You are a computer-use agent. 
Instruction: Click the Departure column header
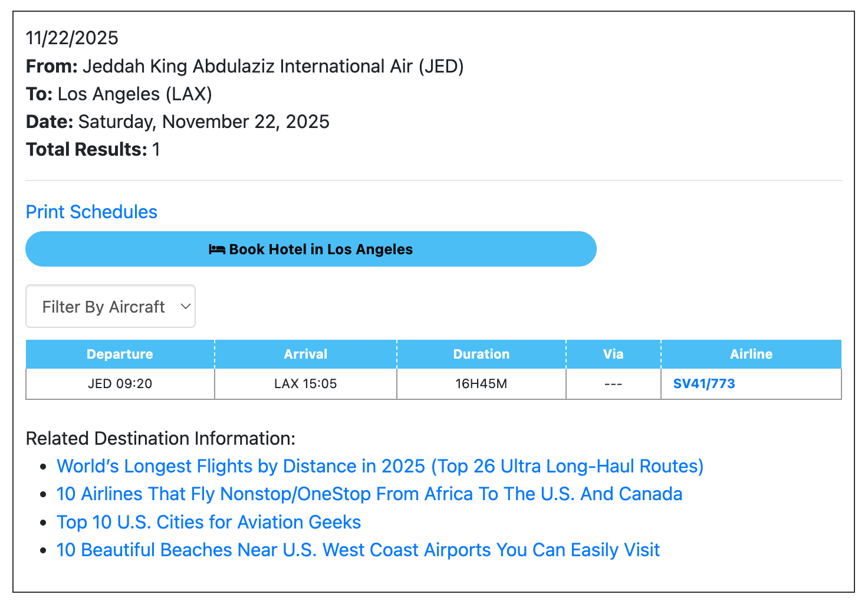pyautogui.click(x=120, y=354)
